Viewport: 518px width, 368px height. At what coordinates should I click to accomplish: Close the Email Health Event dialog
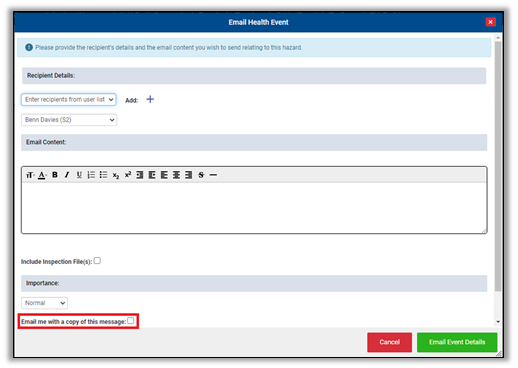click(x=490, y=22)
